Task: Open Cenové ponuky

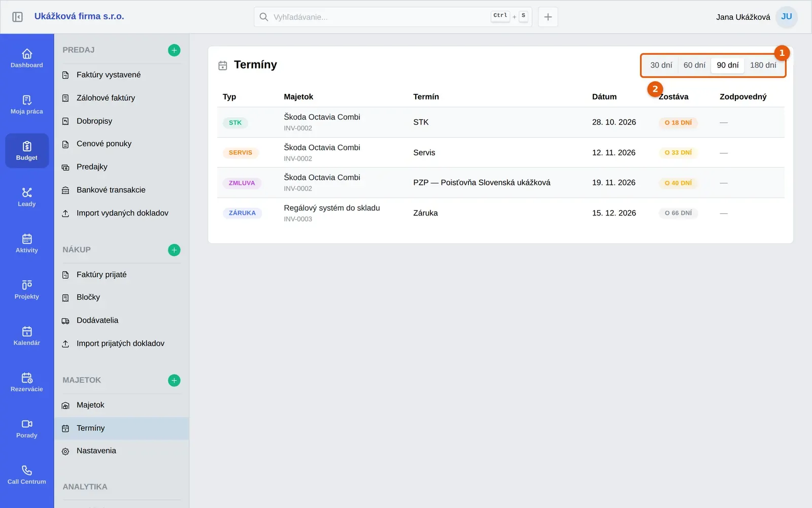Action: 122,144
